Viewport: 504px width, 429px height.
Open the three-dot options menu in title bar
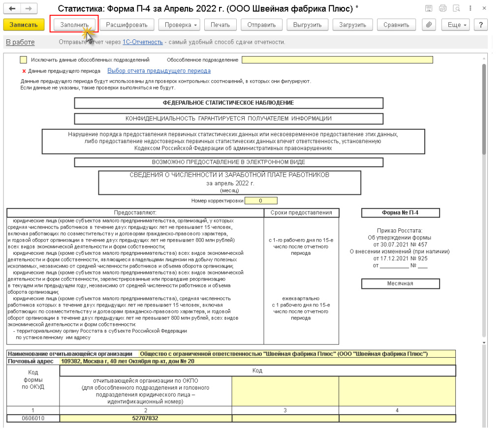click(x=471, y=9)
